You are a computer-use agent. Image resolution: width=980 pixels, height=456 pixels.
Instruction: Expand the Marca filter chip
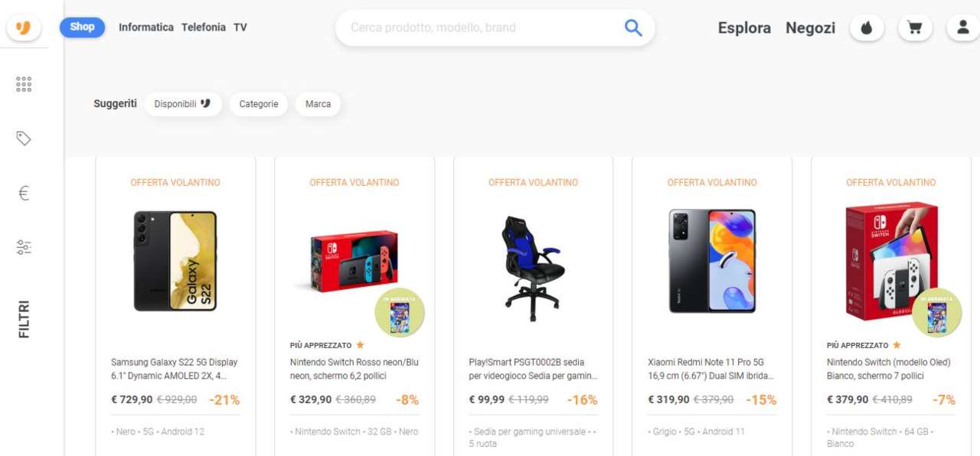[318, 104]
